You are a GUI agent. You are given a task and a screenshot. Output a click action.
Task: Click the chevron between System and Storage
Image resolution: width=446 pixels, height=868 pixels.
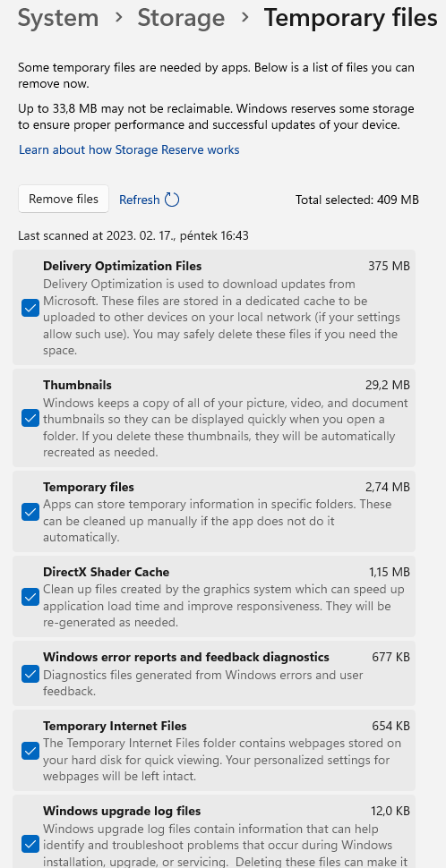[x=118, y=17]
